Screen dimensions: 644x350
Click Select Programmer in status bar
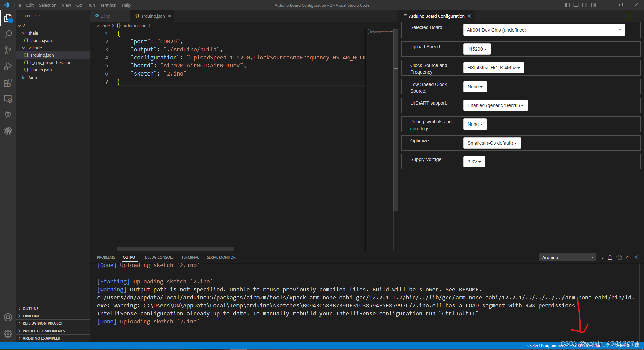tap(546, 346)
